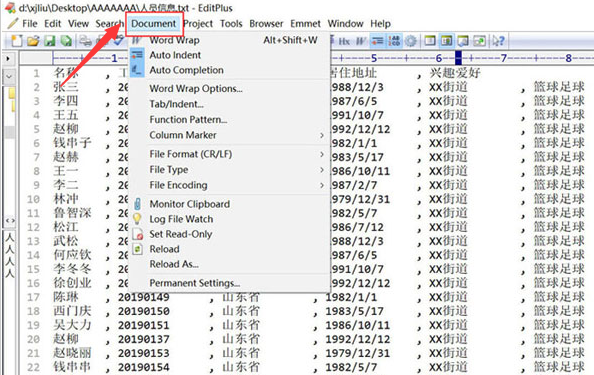
Task: Toggle the auto indent toolbar icon
Action: click(x=377, y=41)
